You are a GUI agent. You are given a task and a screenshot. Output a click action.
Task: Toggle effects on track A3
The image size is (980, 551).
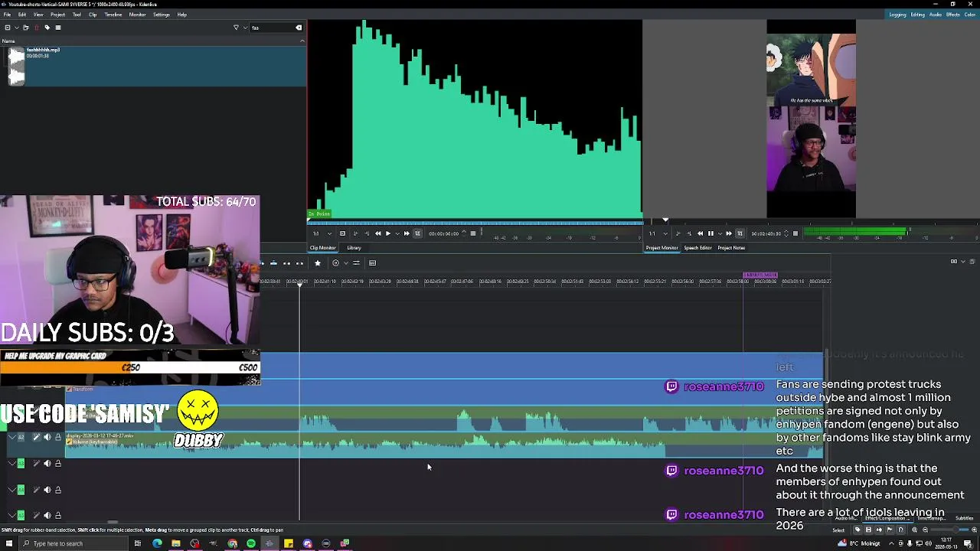(36, 463)
